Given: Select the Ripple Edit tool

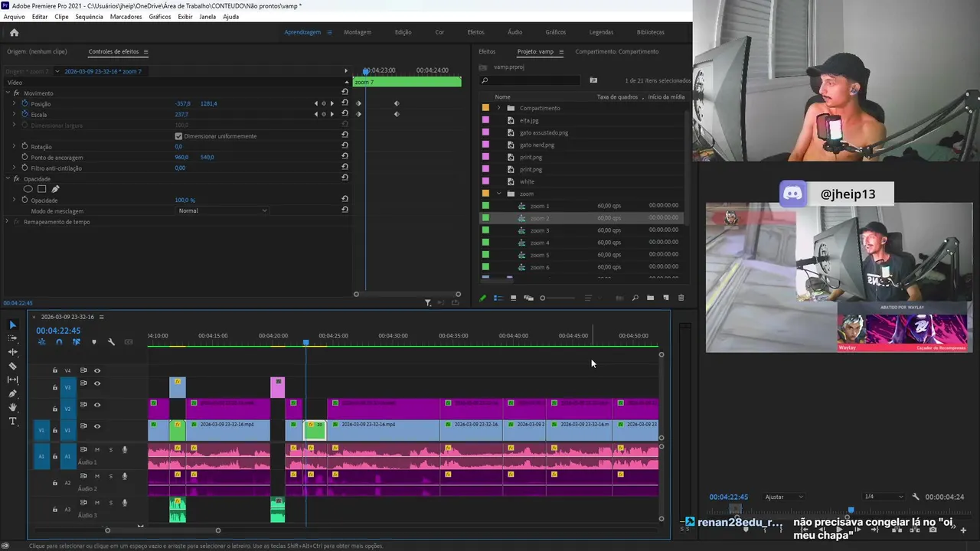Looking at the screenshot, I should coord(12,352).
